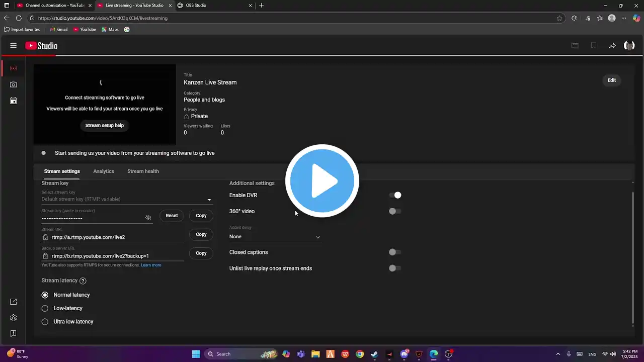This screenshot has height=362, width=644.
Task: Open the Manage calendar icon in sidebar
Action: click(14, 101)
